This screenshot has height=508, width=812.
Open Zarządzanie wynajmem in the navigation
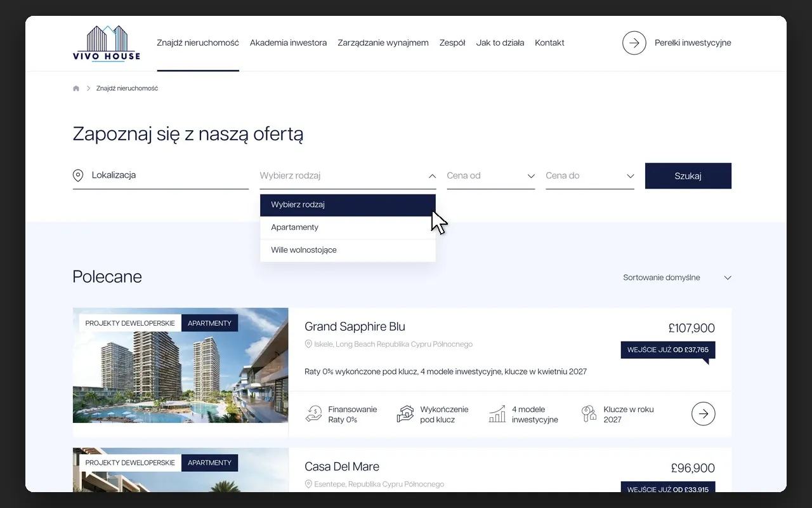(383, 43)
